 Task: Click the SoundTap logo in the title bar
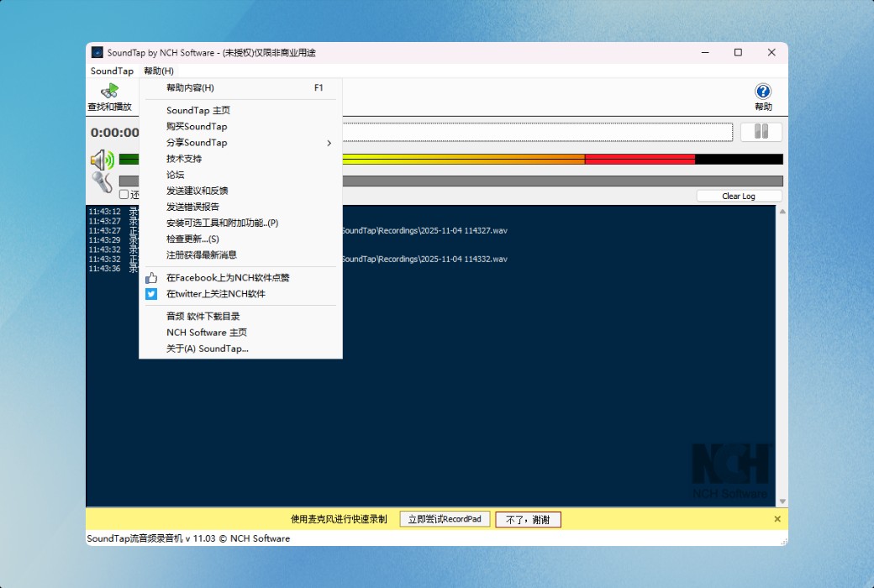tap(98, 52)
